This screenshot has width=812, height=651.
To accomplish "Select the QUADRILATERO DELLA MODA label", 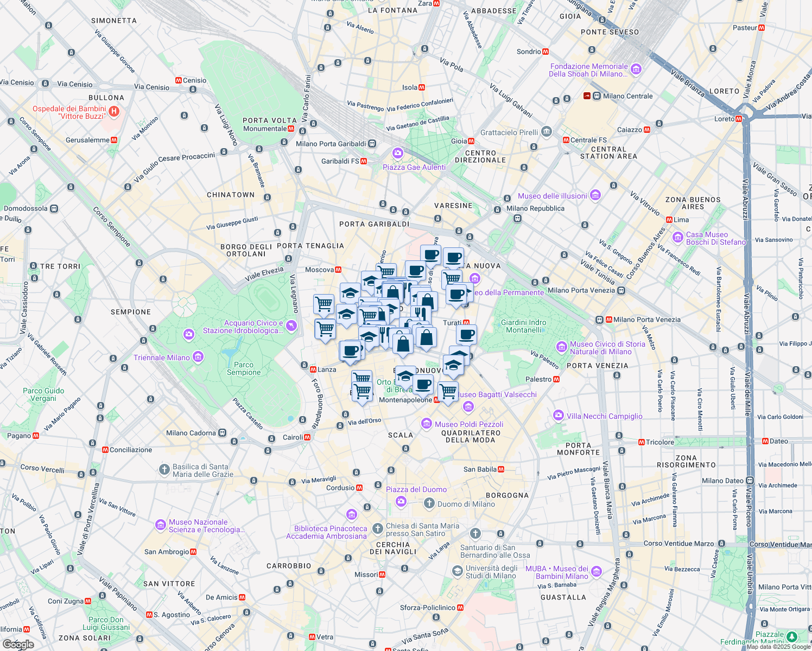I will point(471,437).
